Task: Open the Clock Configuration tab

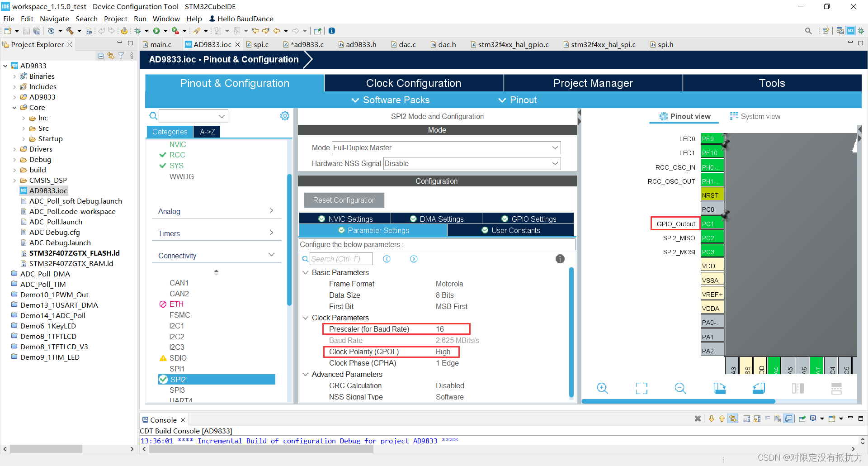Action: (414, 83)
